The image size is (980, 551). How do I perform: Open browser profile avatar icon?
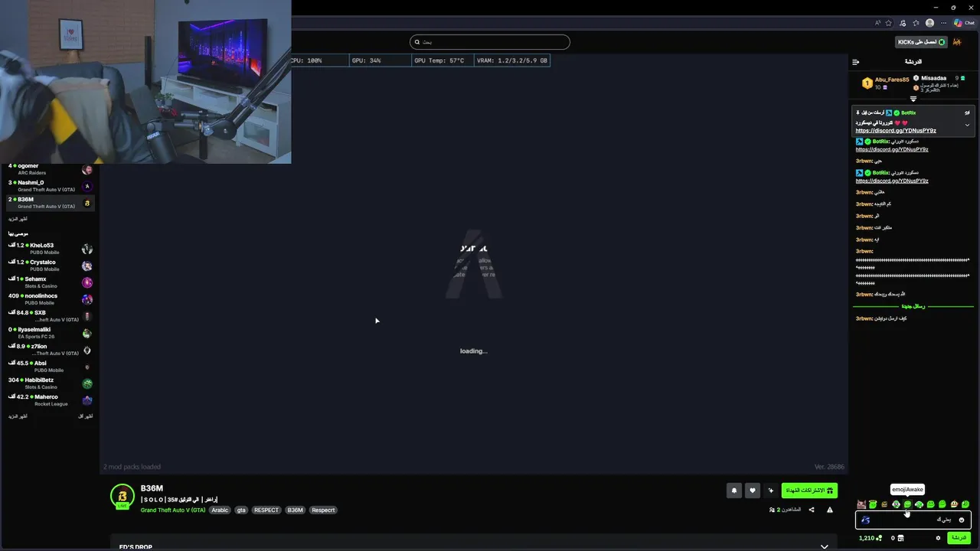click(x=929, y=23)
